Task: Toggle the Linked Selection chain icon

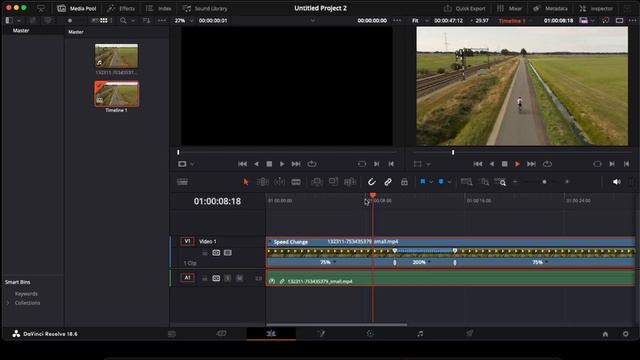Action: click(x=388, y=182)
